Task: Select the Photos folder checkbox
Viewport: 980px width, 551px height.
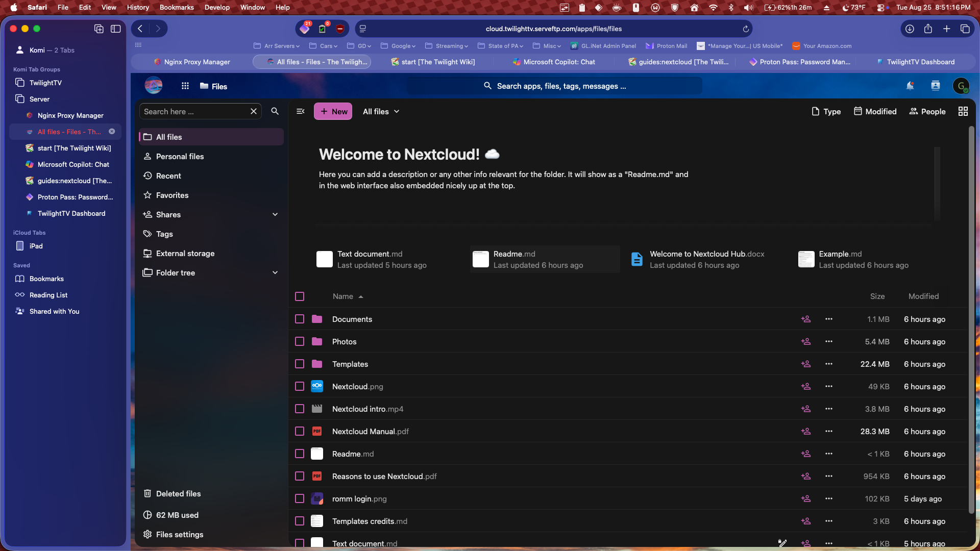Action: (300, 342)
